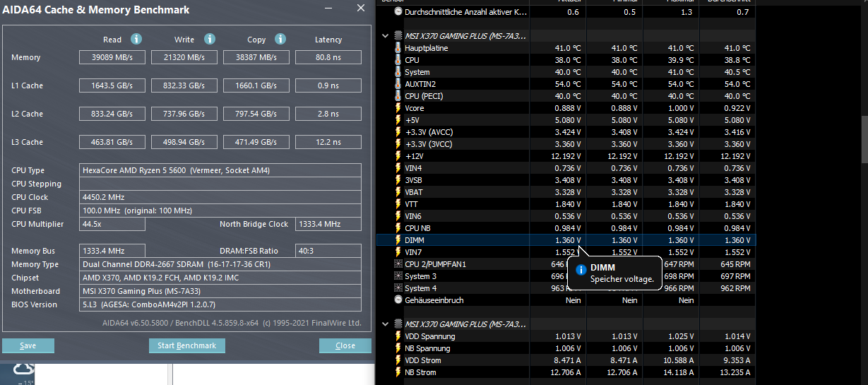Click the Chipset field AMD X370
Viewport: 868px width, 385px height.
click(220, 278)
